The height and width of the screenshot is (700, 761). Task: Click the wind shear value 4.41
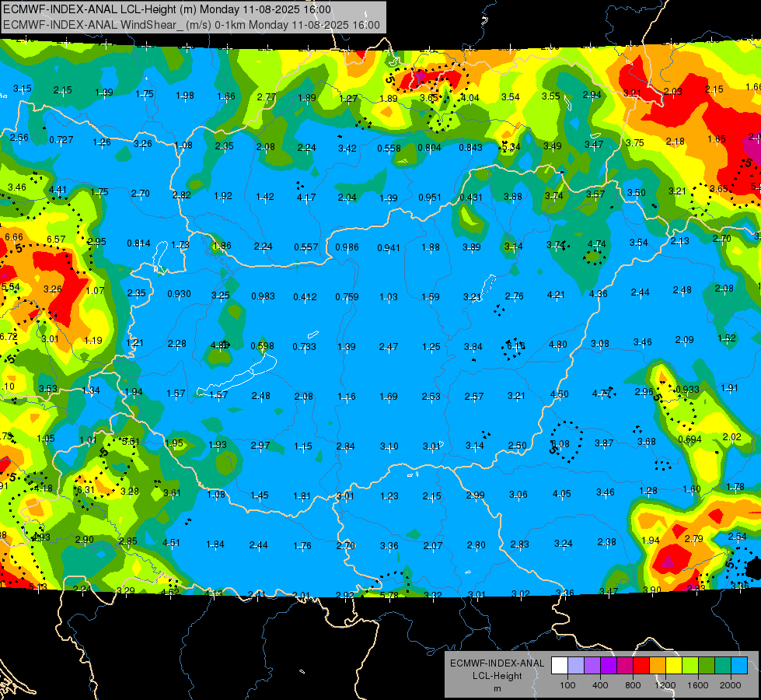(x=58, y=190)
